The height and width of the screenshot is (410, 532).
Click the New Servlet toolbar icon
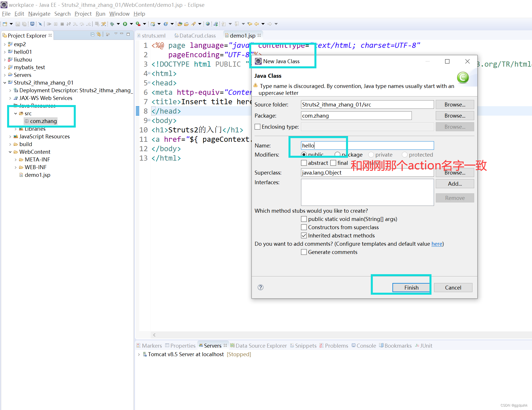166,24
